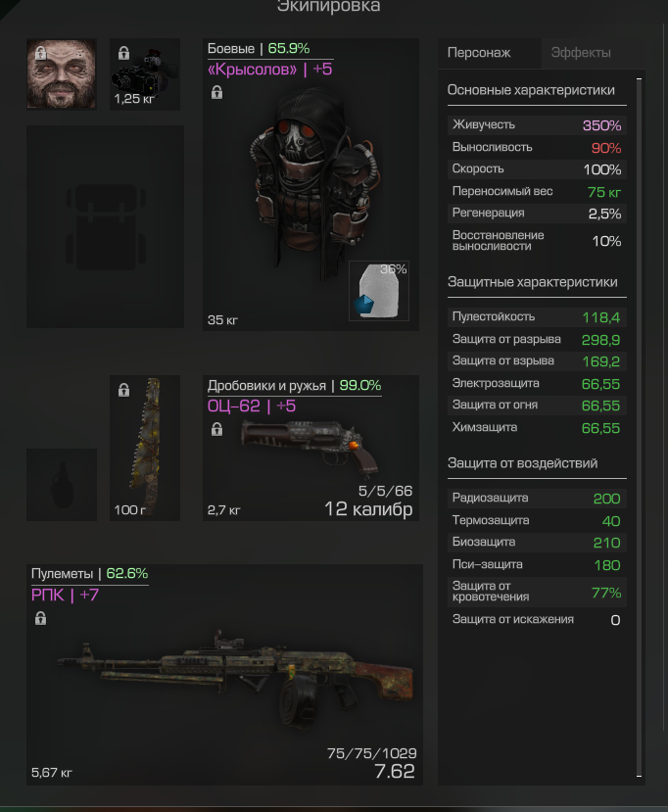Image resolution: width=668 pixels, height=812 pixels.
Task: Switch to the Эффекты tab
Action: point(581,53)
